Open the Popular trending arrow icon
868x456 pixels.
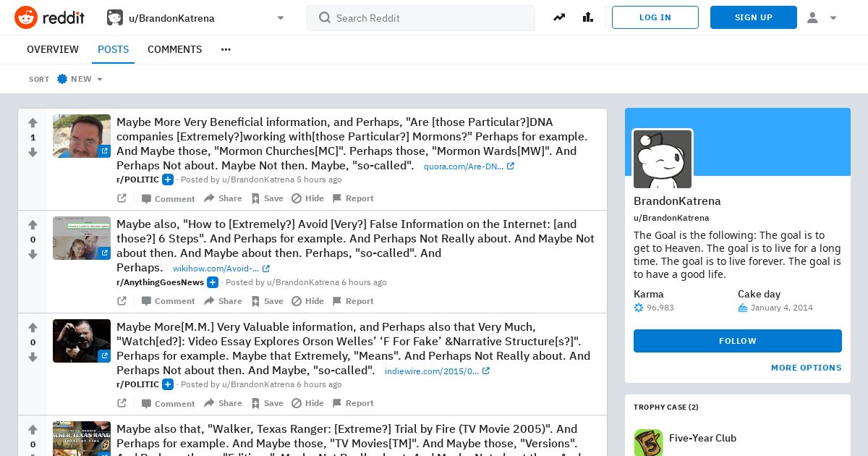(x=559, y=17)
